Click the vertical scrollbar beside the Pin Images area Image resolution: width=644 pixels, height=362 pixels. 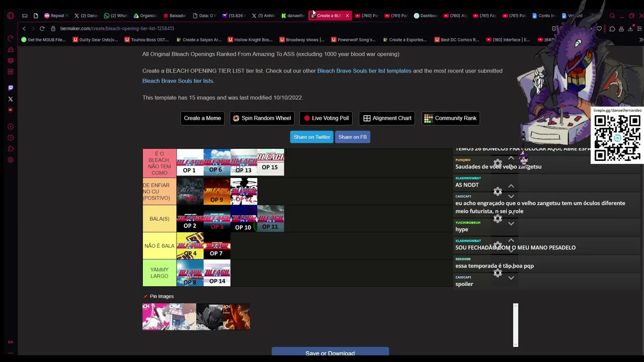[515, 325]
